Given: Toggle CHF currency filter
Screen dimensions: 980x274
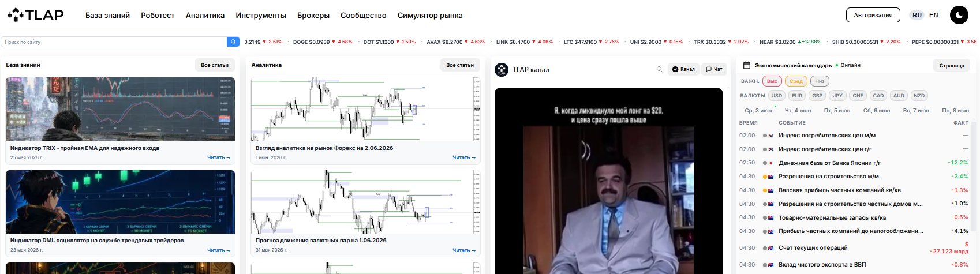Looking at the screenshot, I should tap(858, 96).
